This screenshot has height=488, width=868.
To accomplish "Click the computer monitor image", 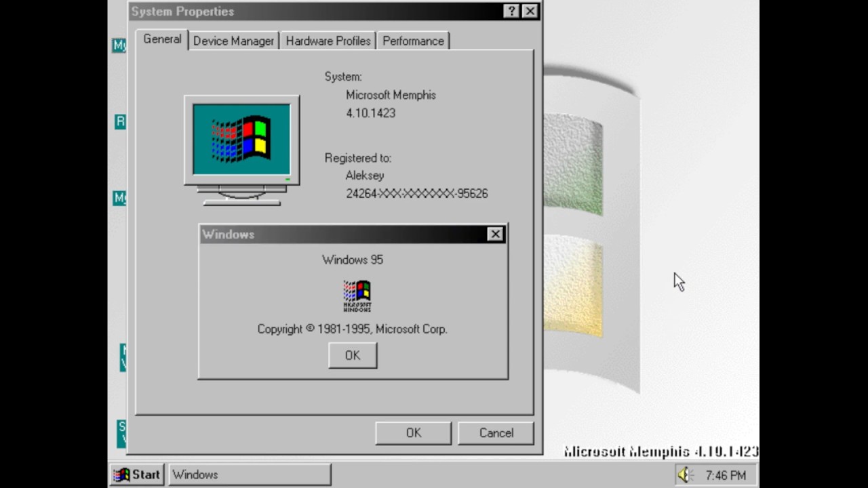I will pos(241,150).
